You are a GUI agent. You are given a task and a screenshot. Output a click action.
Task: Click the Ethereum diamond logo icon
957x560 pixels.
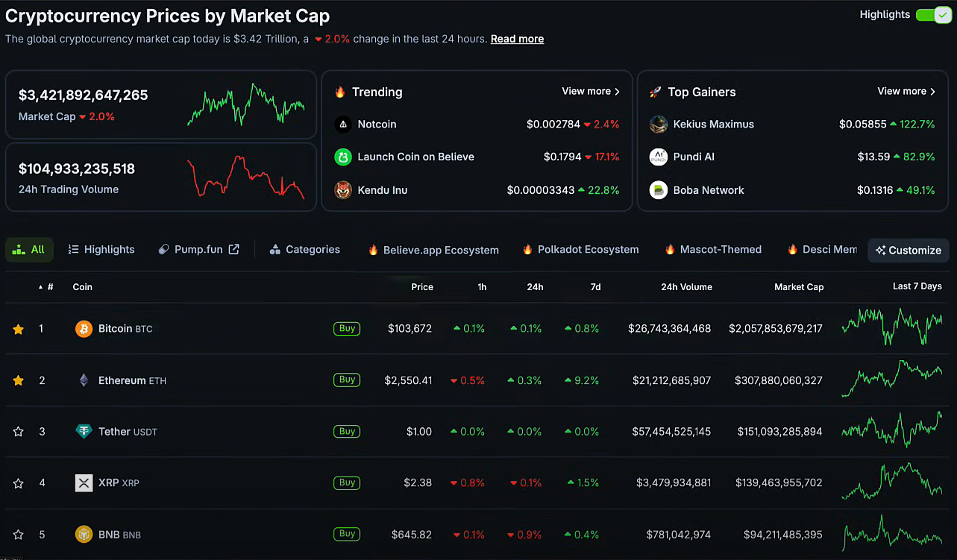tap(84, 380)
